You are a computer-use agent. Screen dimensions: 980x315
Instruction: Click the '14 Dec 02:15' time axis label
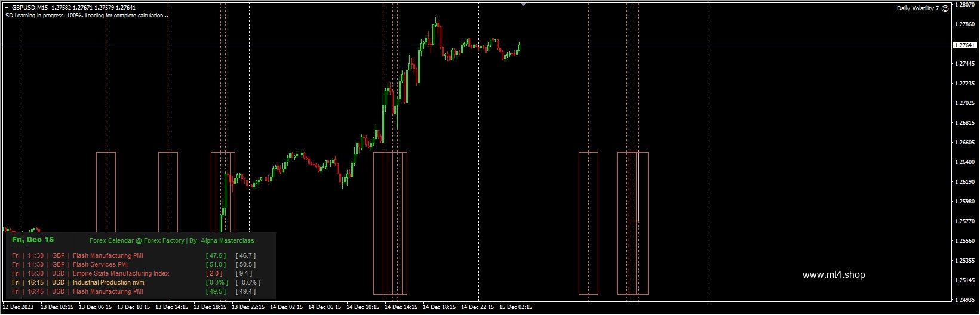pos(287,307)
